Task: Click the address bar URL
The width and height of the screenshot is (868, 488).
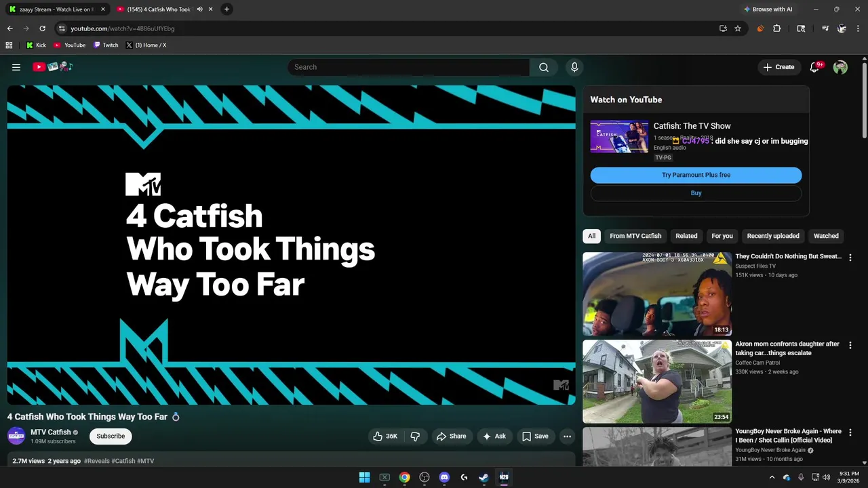Action: pyautogui.click(x=122, y=28)
